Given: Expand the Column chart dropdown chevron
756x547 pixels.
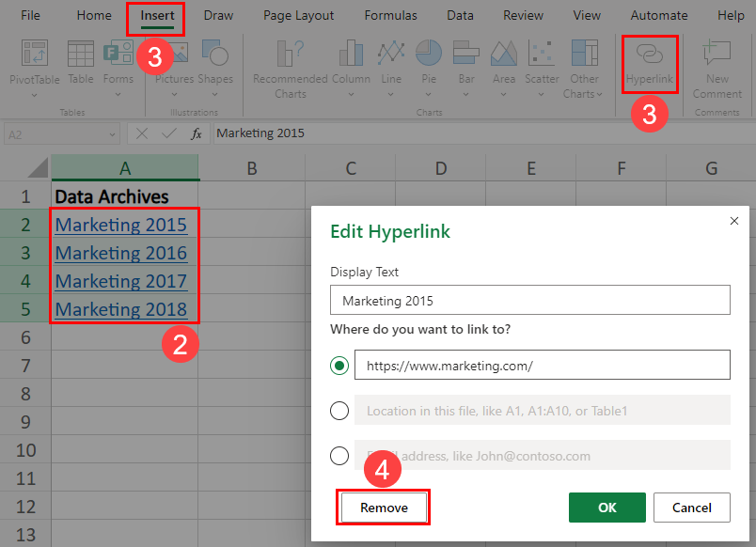Looking at the screenshot, I should (x=351, y=95).
